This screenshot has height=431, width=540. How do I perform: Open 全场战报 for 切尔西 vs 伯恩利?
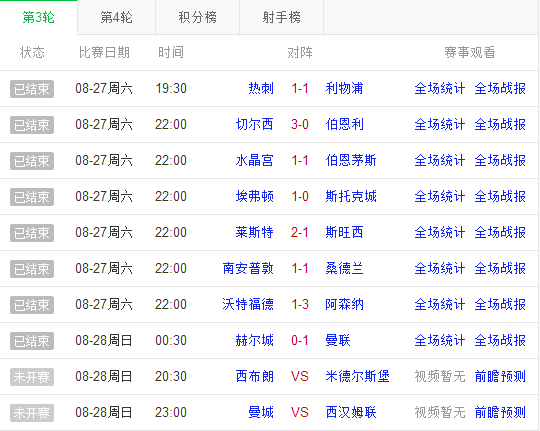(500, 124)
